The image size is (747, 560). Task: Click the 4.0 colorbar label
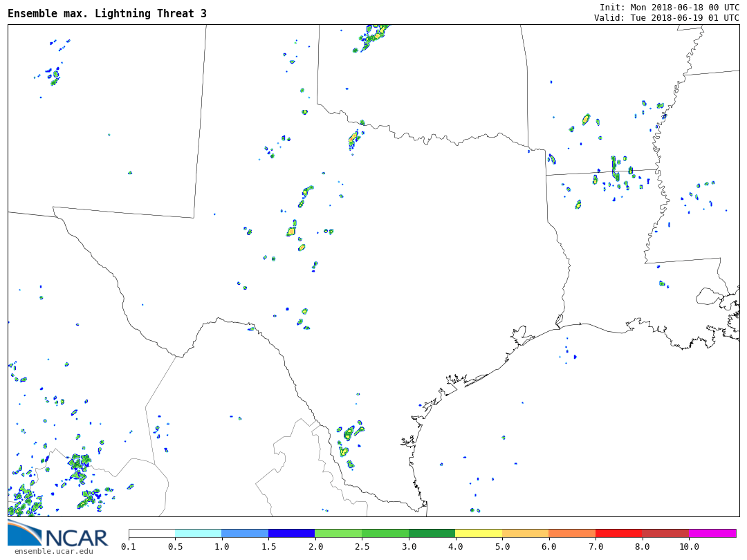point(455,546)
